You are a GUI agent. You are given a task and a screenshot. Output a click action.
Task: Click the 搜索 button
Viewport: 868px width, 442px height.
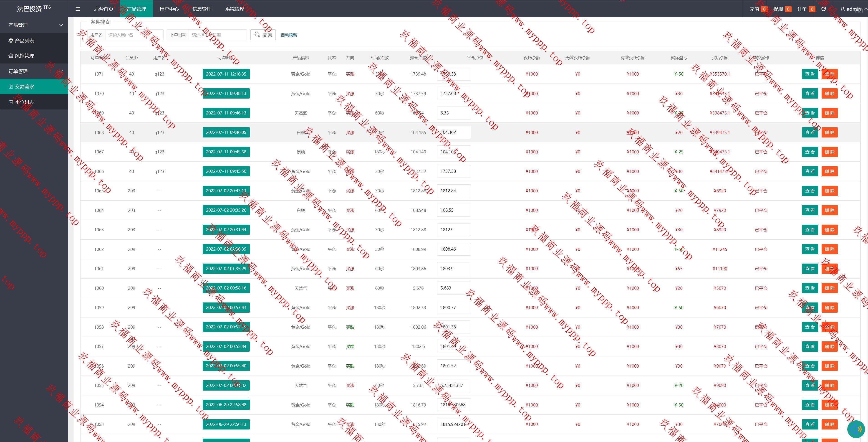click(263, 35)
